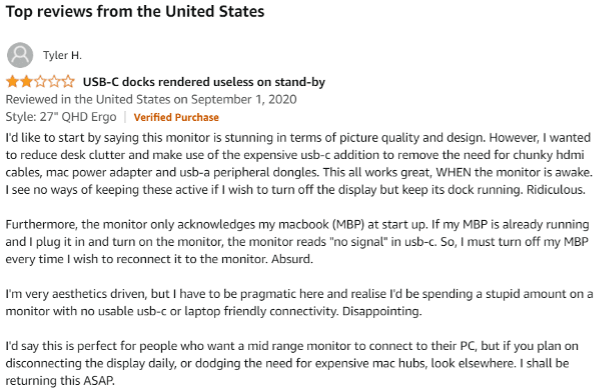Click the September 1, 2020 review date
Screen dimensions: 604x392
pos(244,99)
